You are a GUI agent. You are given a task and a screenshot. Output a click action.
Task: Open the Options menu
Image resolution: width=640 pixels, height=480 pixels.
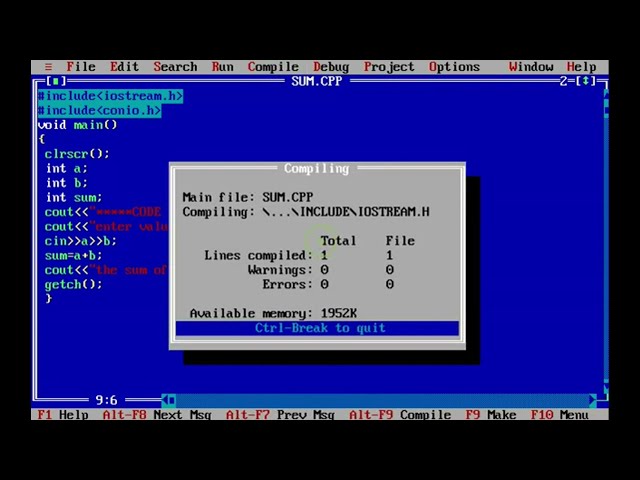point(454,67)
